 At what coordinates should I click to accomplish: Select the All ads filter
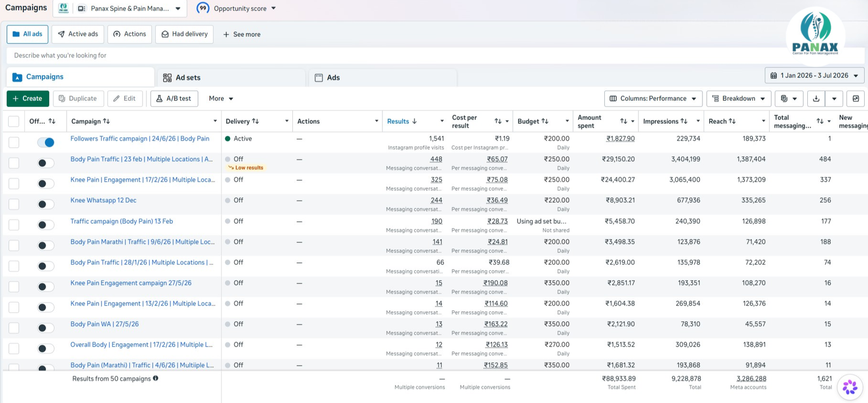coord(27,34)
